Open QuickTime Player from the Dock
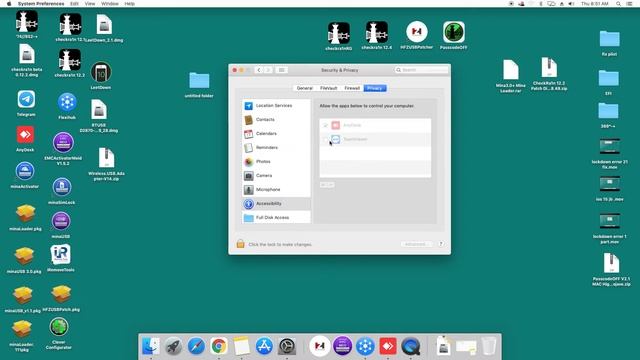This screenshot has width=640, height=360. (410, 347)
